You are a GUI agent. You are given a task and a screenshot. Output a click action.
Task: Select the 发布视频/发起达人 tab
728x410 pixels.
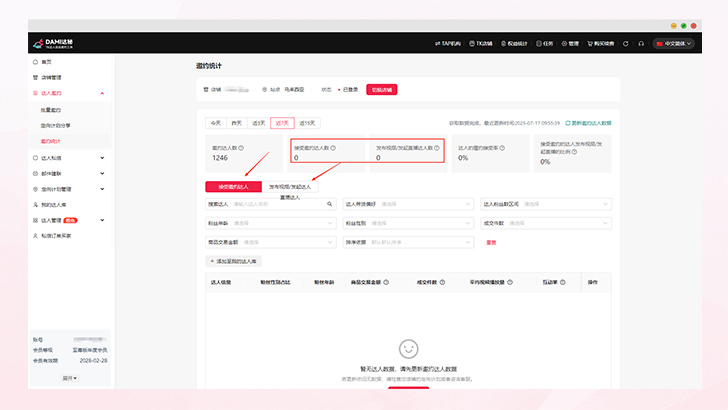(290, 187)
